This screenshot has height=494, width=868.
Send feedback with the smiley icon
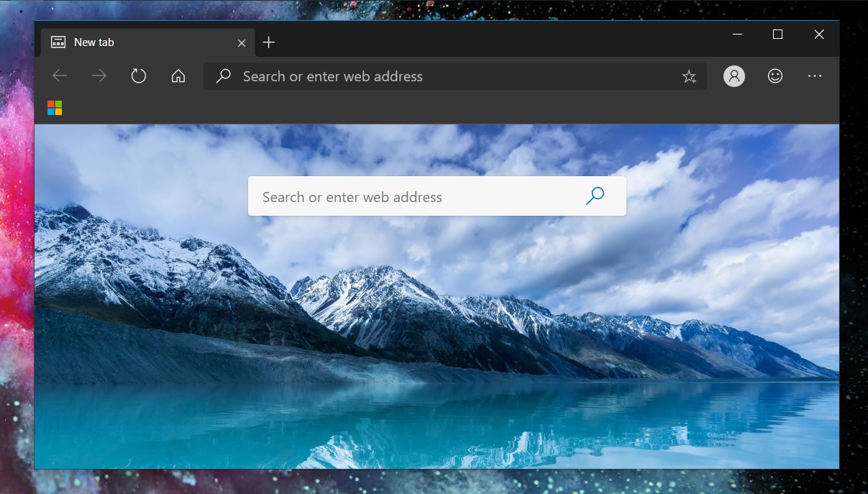[x=775, y=76]
